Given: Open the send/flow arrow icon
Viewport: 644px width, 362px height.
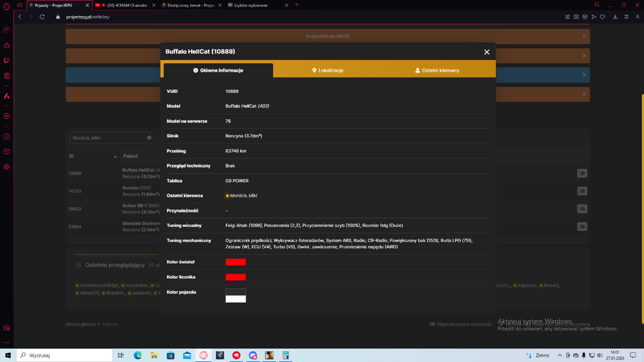Looking at the screenshot, I should 594,17.
